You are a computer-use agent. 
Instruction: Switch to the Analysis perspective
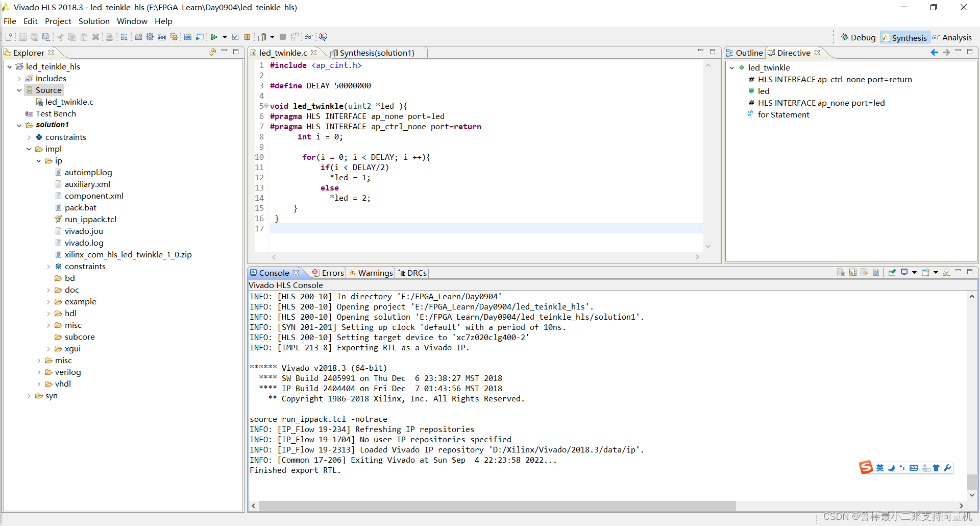(952, 37)
